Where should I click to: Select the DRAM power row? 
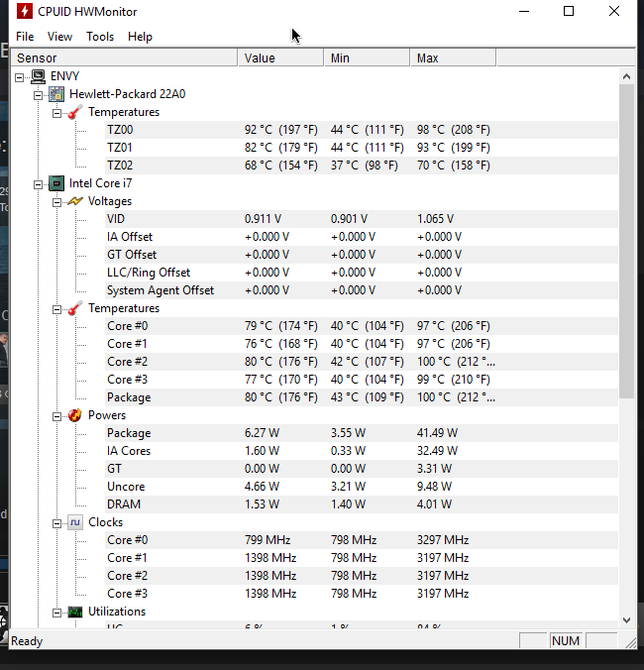362,504
